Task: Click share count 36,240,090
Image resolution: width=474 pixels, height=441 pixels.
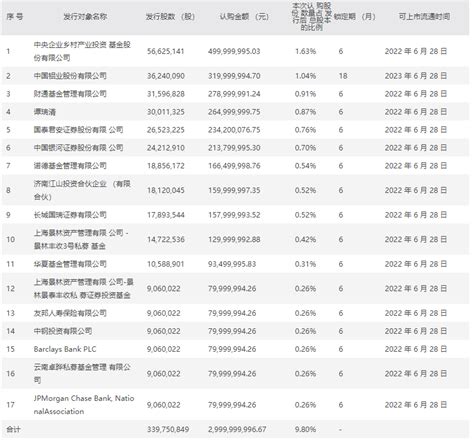Action: [166, 76]
